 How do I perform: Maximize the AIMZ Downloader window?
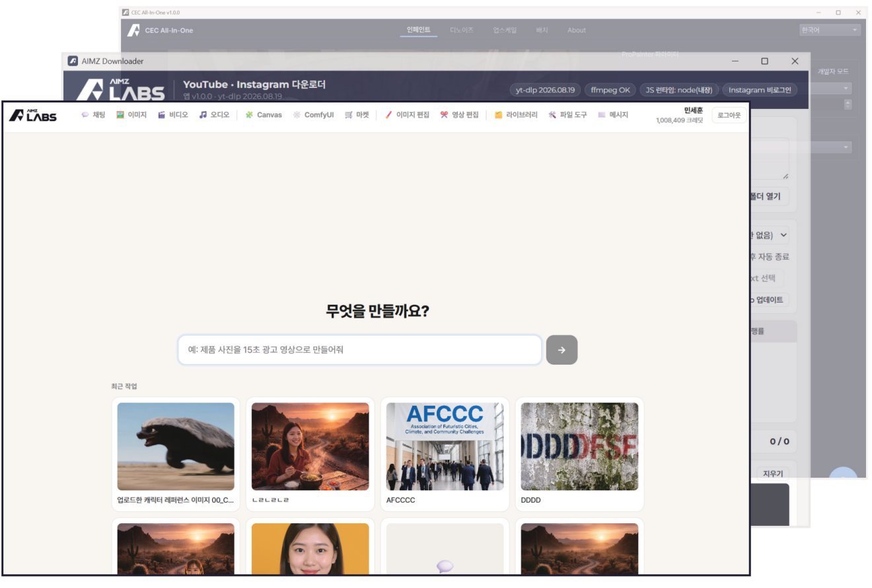(764, 61)
